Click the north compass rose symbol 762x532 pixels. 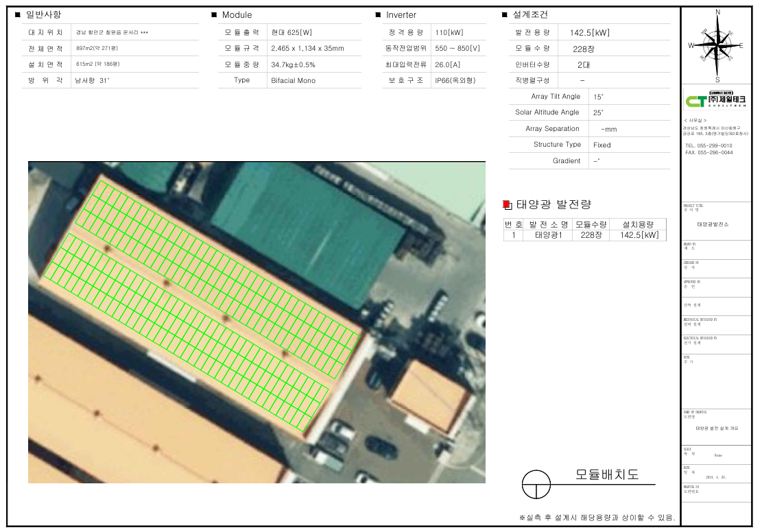717,45
